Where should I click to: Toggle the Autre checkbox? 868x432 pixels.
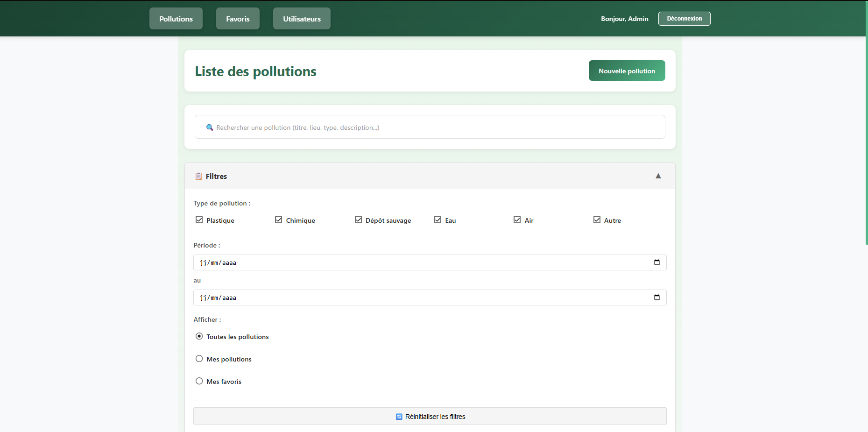tap(597, 220)
